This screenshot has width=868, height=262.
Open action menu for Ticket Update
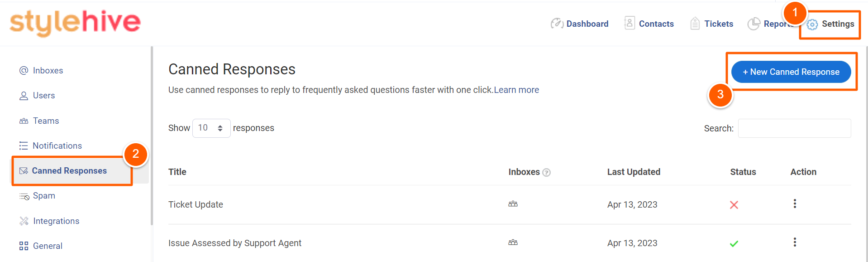click(795, 204)
